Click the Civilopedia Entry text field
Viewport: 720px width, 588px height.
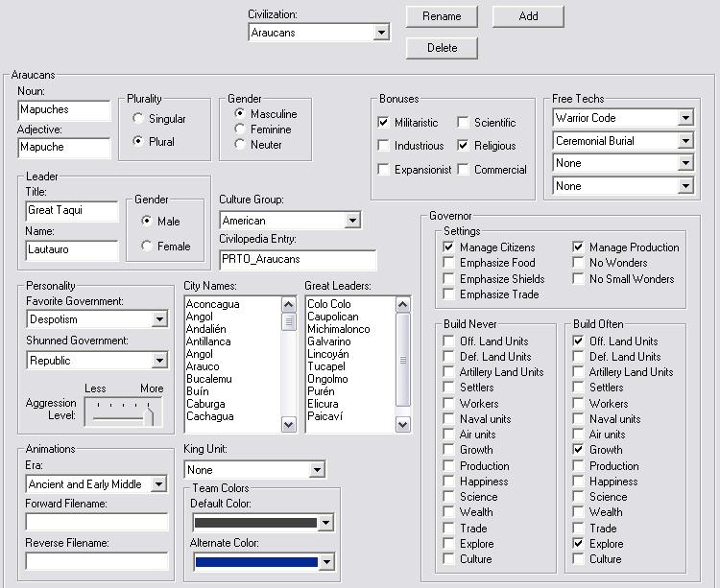298,260
